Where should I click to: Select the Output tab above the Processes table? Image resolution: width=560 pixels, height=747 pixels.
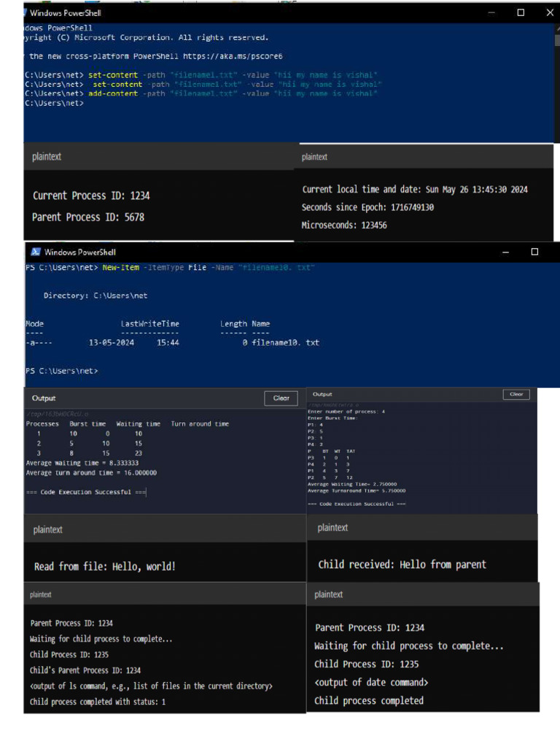tap(44, 398)
